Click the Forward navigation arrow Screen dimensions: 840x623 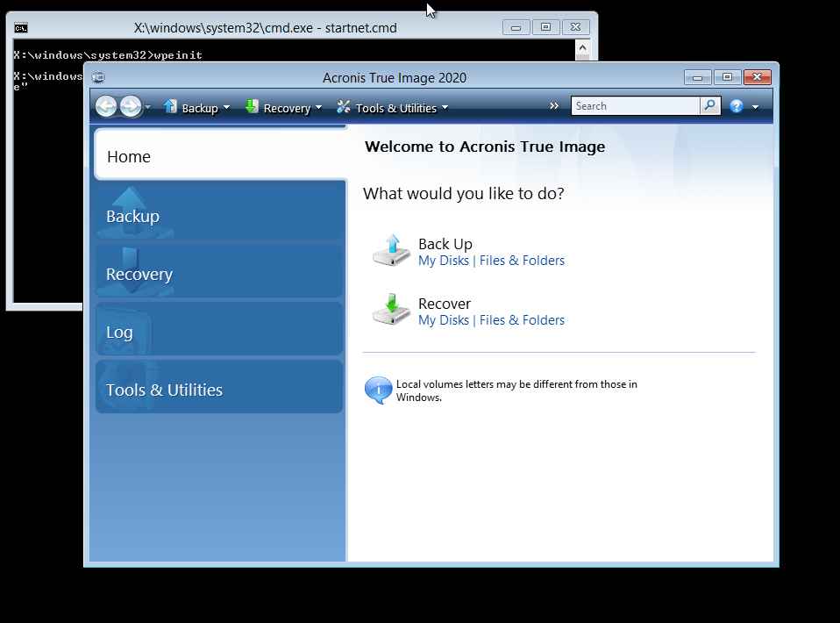coord(131,107)
